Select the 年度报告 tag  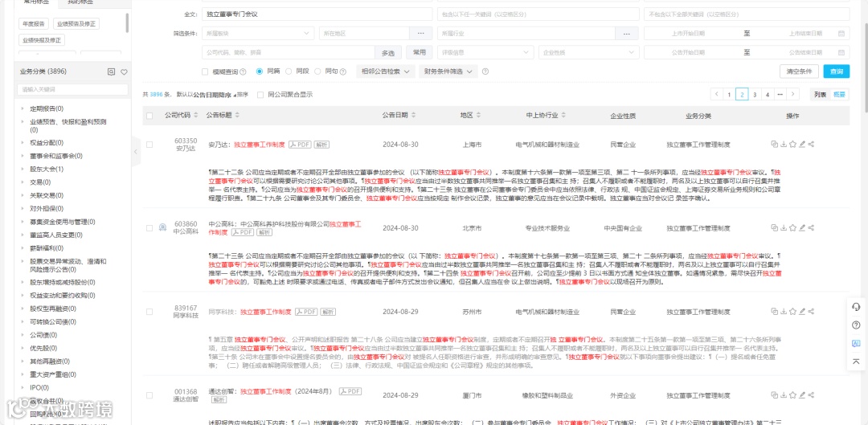(34, 24)
